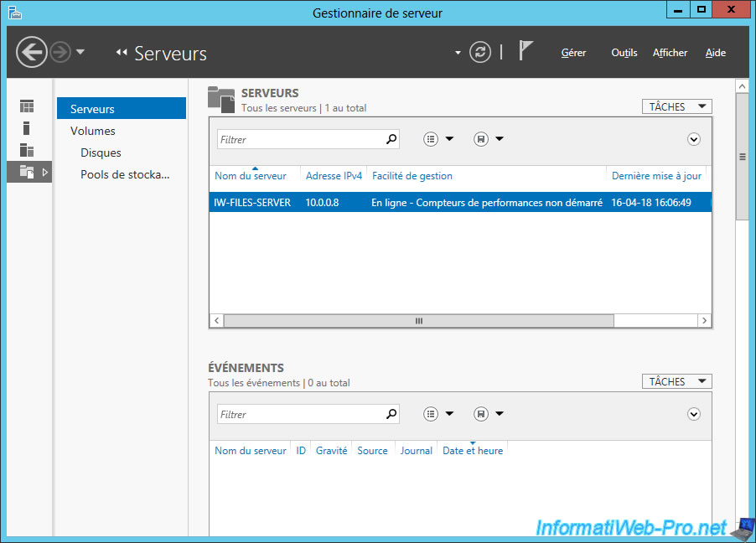Expand the Serveurs criteria dropdown arrow
This screenshot has width=756, height=543.
449,139
